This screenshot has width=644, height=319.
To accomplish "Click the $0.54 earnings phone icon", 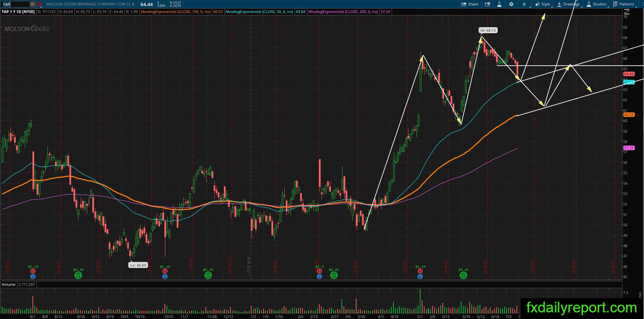I will click(x=420, y=271).
